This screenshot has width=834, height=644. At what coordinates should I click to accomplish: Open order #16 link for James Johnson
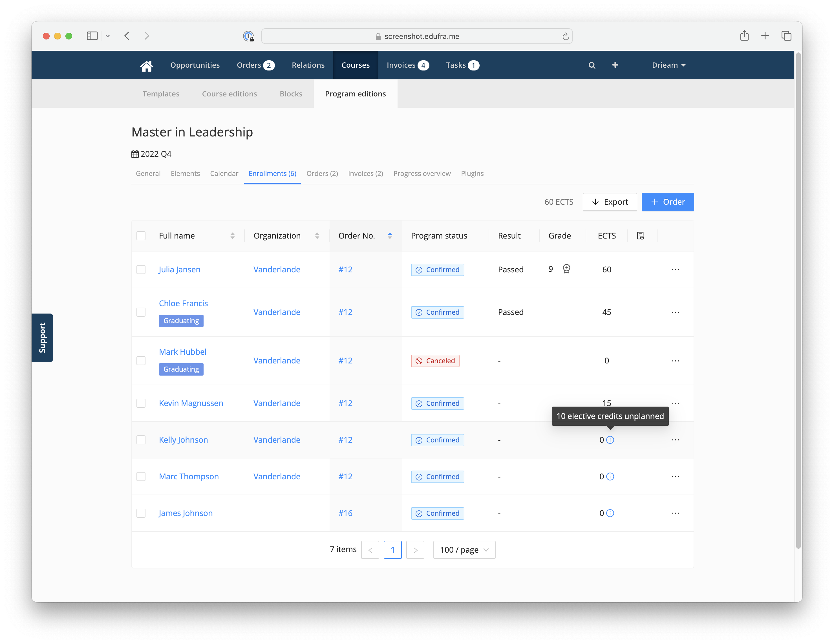point(345,513)
